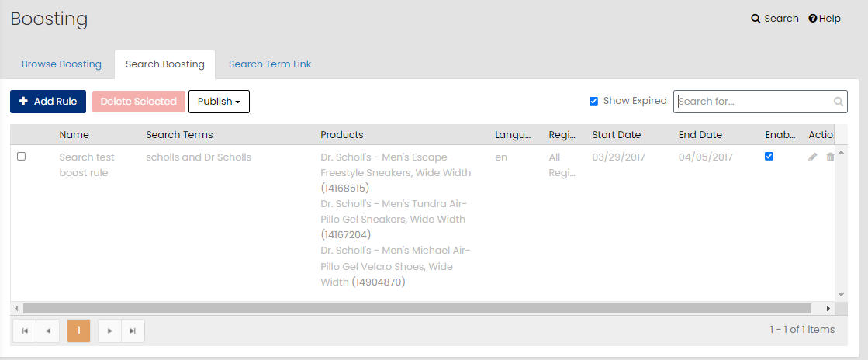
Task: Open the Search Term Link tab
Action: click(270, 64)
